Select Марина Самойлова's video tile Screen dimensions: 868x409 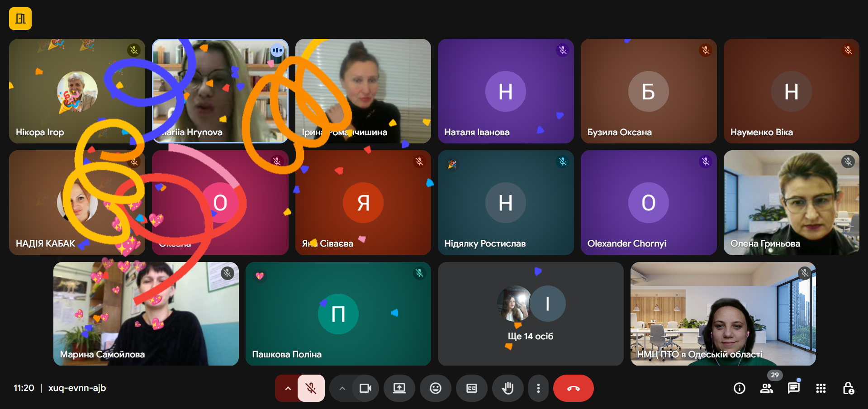[x=146, y=314]
